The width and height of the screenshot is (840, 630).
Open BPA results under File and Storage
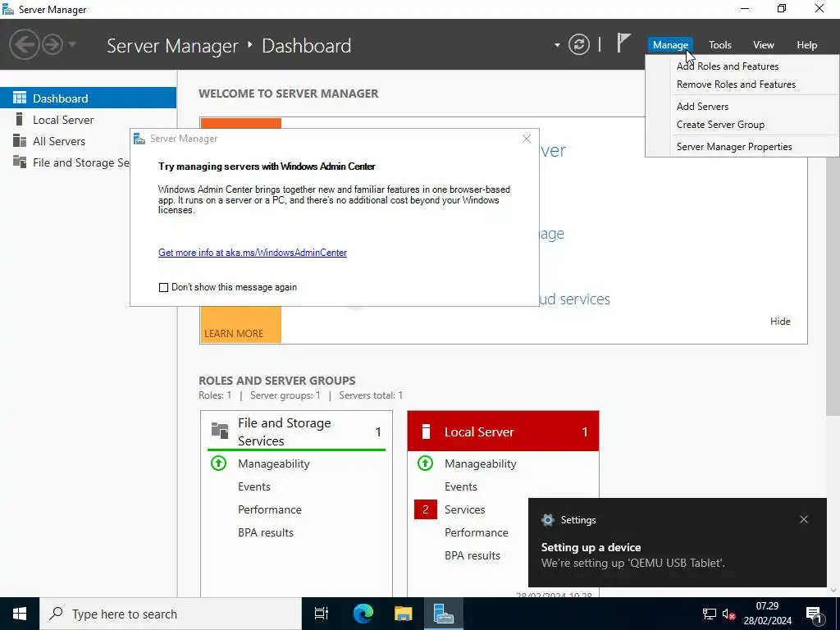[x=266, y=532]
